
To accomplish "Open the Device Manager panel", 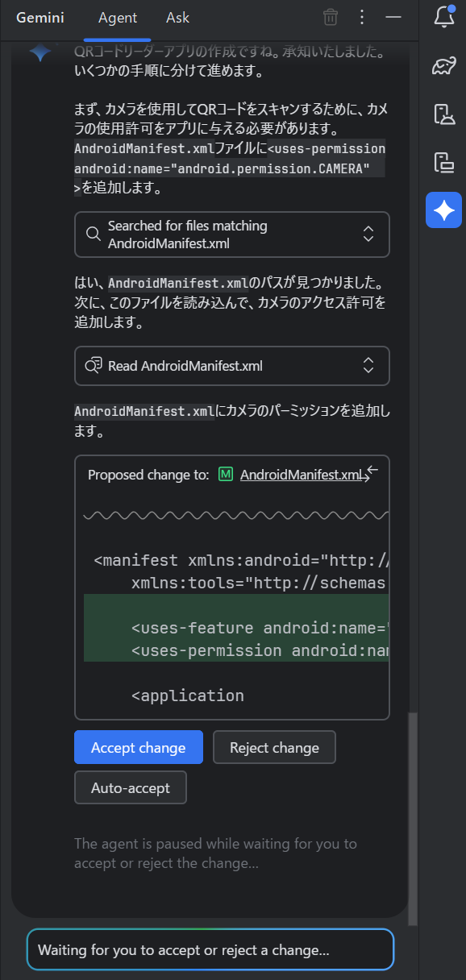I will click(444, 114).
